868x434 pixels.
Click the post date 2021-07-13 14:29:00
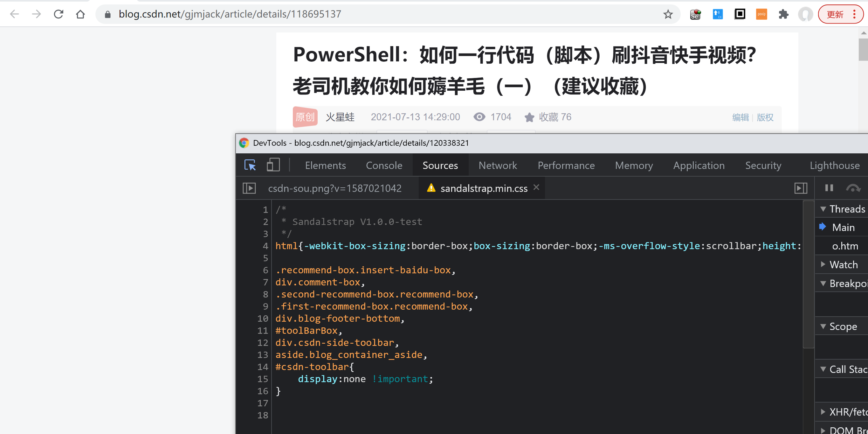(x=415, y=117)
